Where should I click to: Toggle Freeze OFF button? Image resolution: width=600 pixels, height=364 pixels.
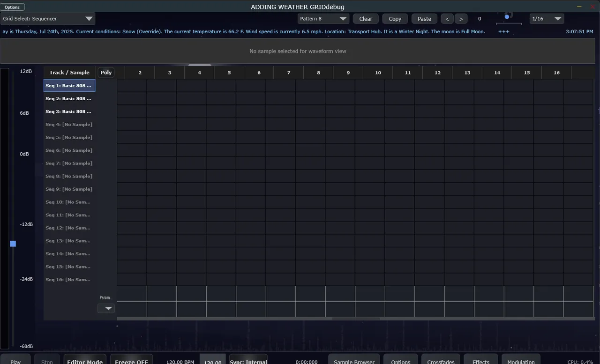(x=131, y=360)
